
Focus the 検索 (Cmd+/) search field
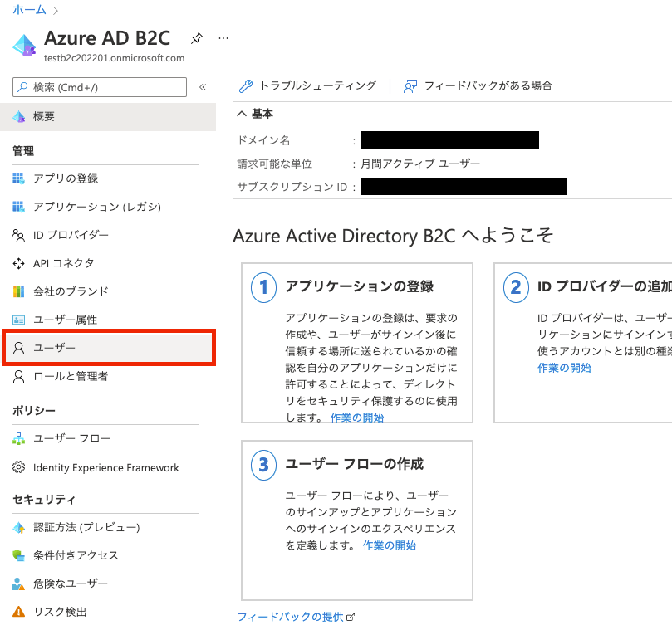point(100,87)
